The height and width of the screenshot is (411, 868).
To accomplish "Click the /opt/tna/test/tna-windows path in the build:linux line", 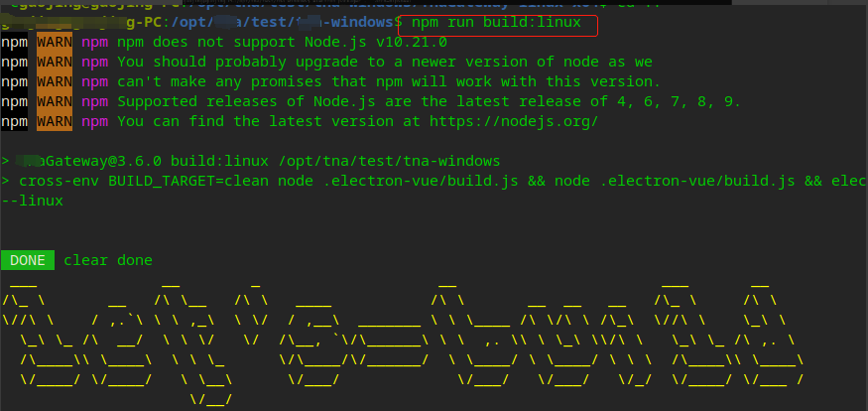I will (x=390, y=161).
